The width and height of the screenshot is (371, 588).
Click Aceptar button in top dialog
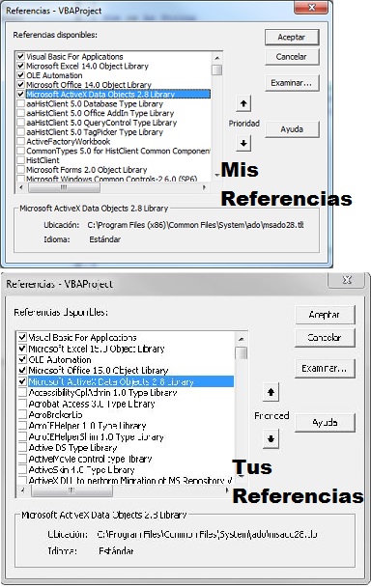pyautogui.click(x=292, y=37)
